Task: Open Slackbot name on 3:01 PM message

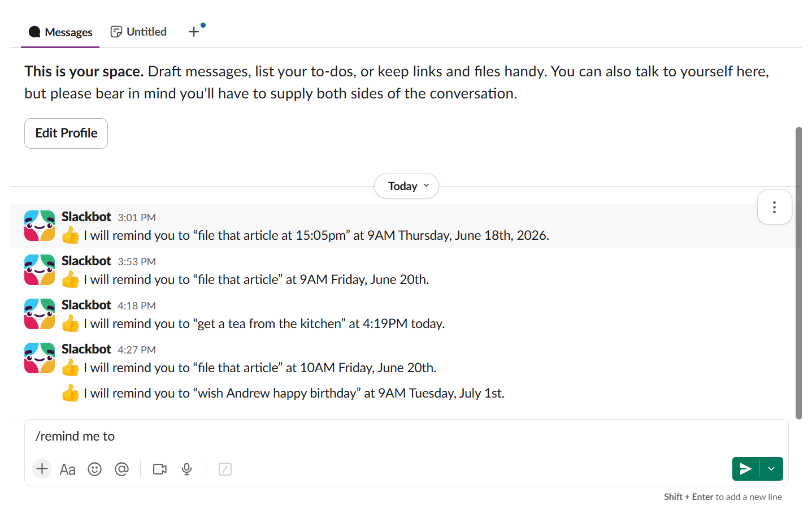Action: (86, 217)
